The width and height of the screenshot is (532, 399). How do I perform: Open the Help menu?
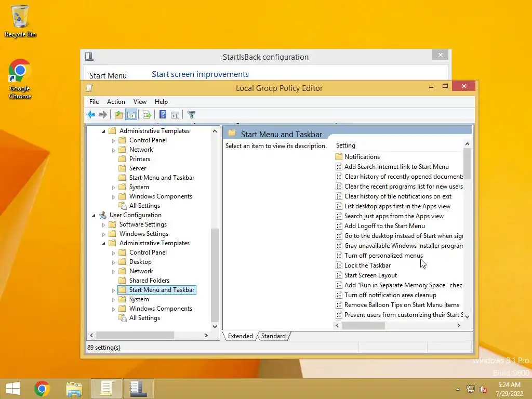(161, 102)
